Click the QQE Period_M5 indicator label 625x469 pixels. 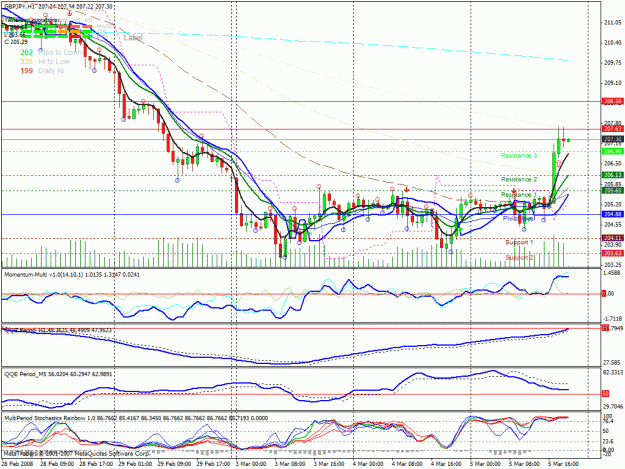tap(58, 375)
